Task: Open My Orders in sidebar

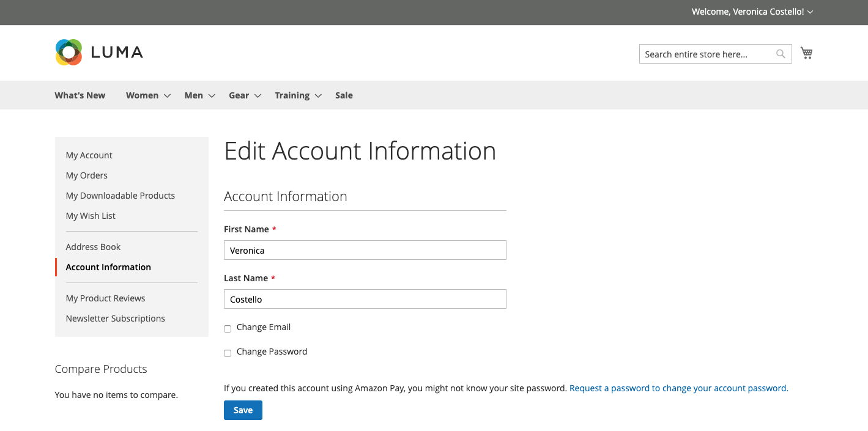Action: 87,175
